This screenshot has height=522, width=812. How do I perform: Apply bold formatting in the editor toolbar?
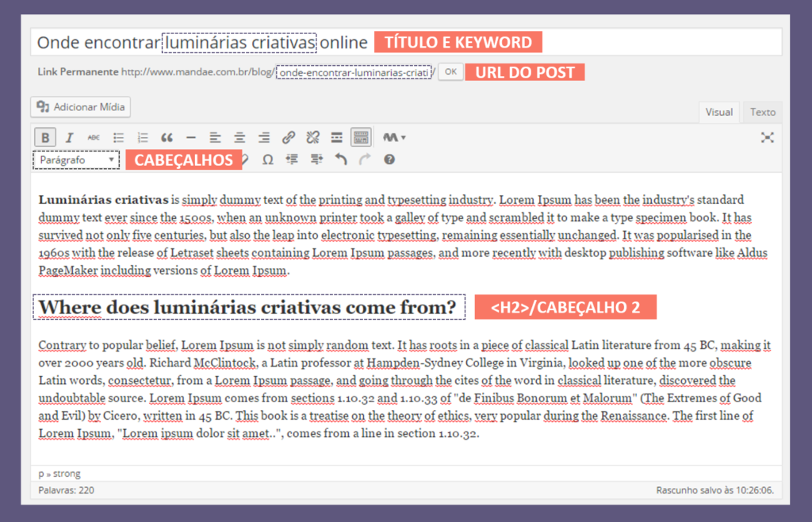45,136
